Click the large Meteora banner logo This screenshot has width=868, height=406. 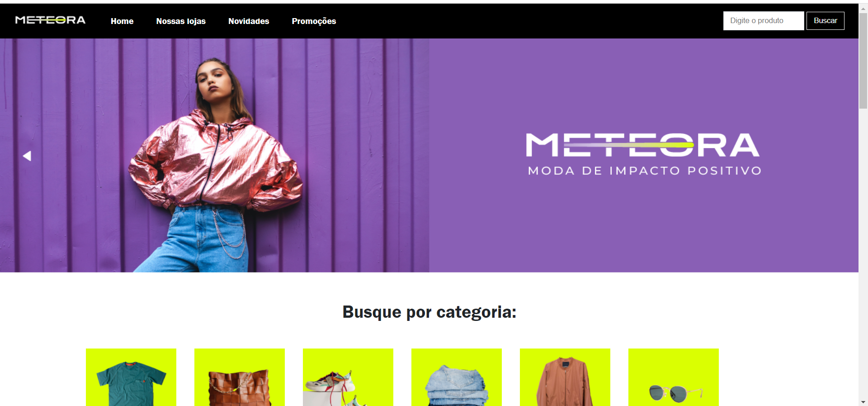click(643, 154)
